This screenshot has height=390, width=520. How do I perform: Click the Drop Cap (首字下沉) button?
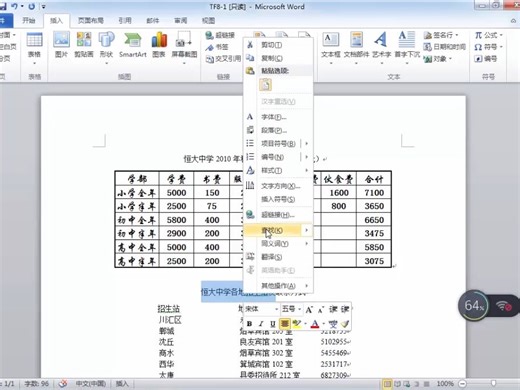coord(407,47)
